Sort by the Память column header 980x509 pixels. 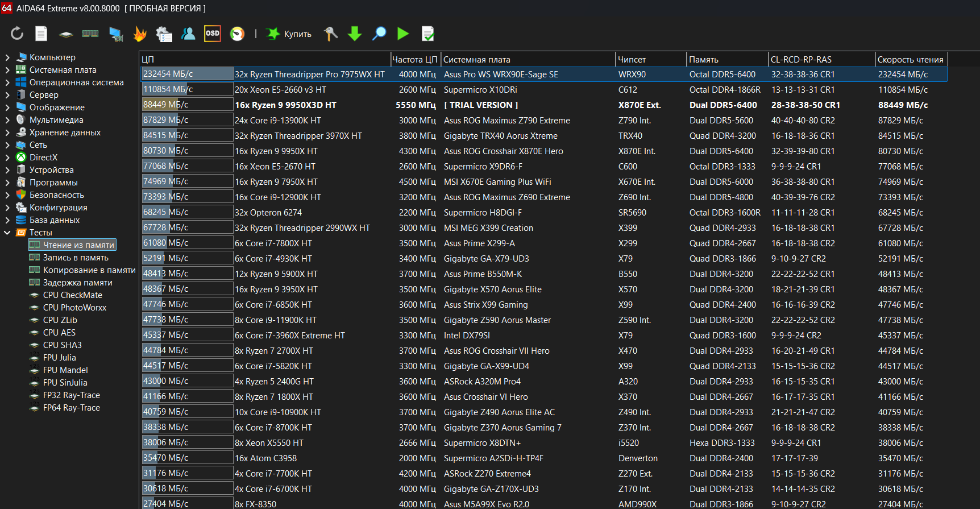727,59
